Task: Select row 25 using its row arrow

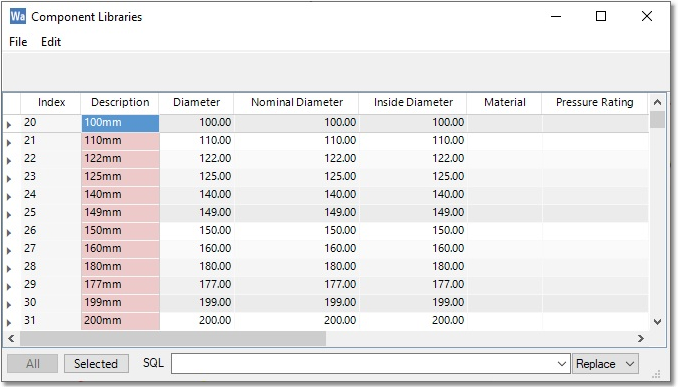Action: coord(10,214)
